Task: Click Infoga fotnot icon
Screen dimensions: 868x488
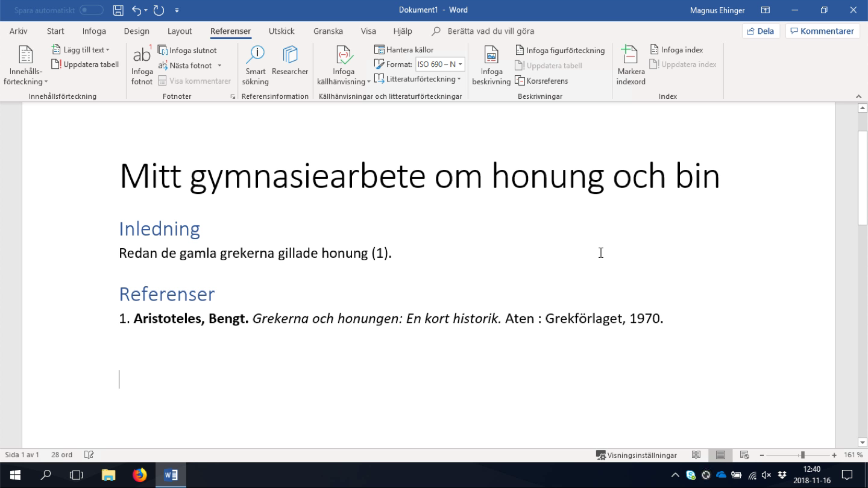Action: pyautogui.click(x=142, y=55)
